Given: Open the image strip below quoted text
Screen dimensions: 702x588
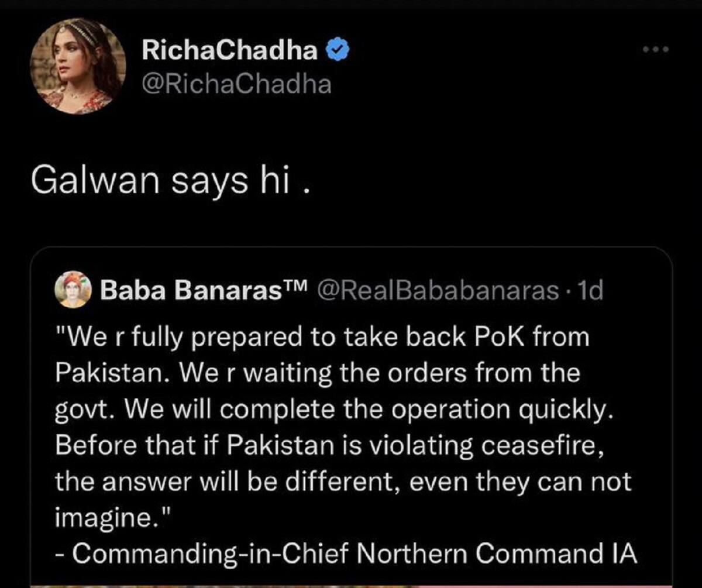Looking at the screenshot, I should tap(351, 584).
